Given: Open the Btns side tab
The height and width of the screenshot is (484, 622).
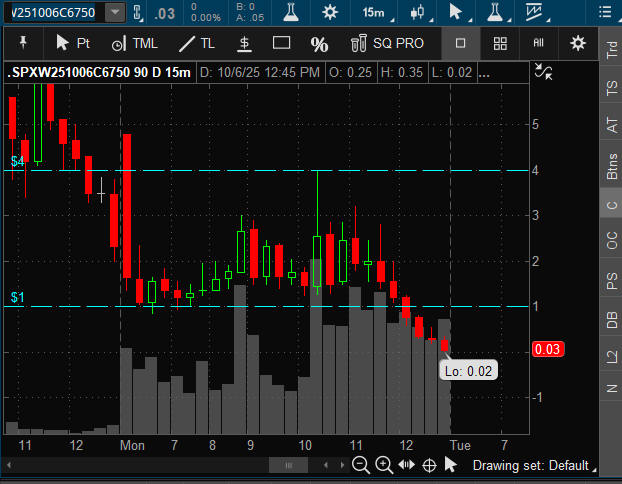Looking at the screenshot, I should click(x=611, y=166).
